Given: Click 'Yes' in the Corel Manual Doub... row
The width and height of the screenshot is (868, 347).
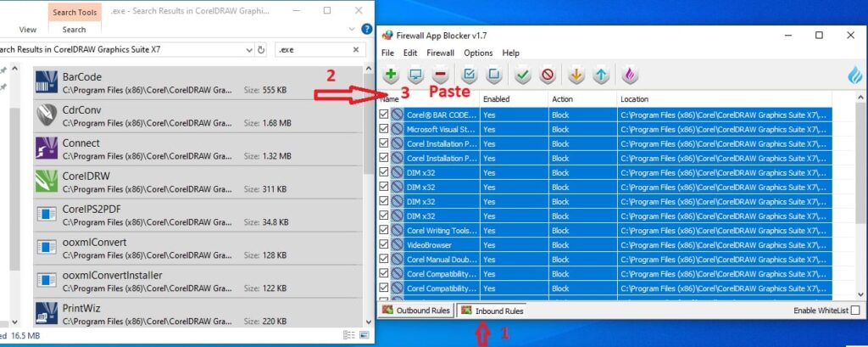Looking at the screenshot, I should click(x=489, y=260).
